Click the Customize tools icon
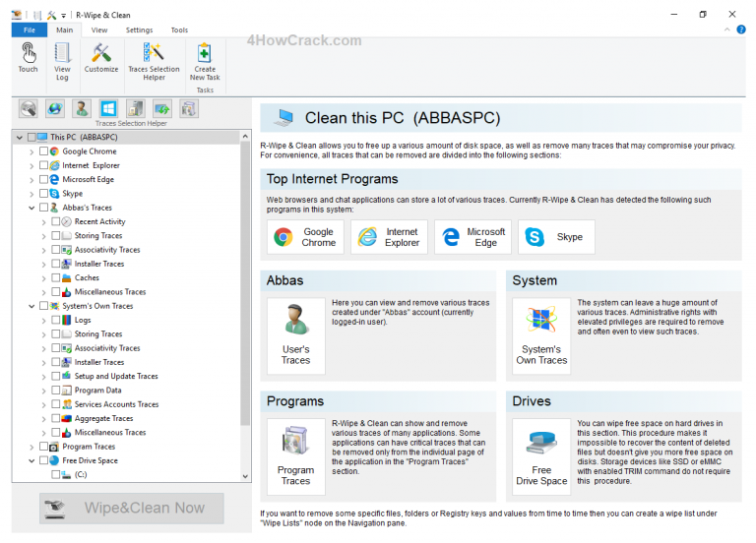The height and width of the screenshot is (543, 756). point(101,58)
